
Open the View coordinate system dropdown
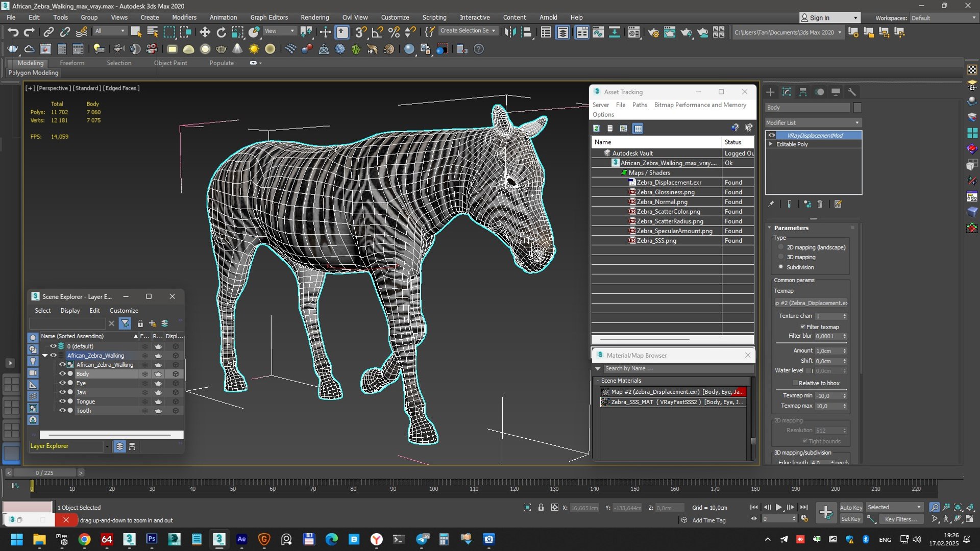point(279,31)
